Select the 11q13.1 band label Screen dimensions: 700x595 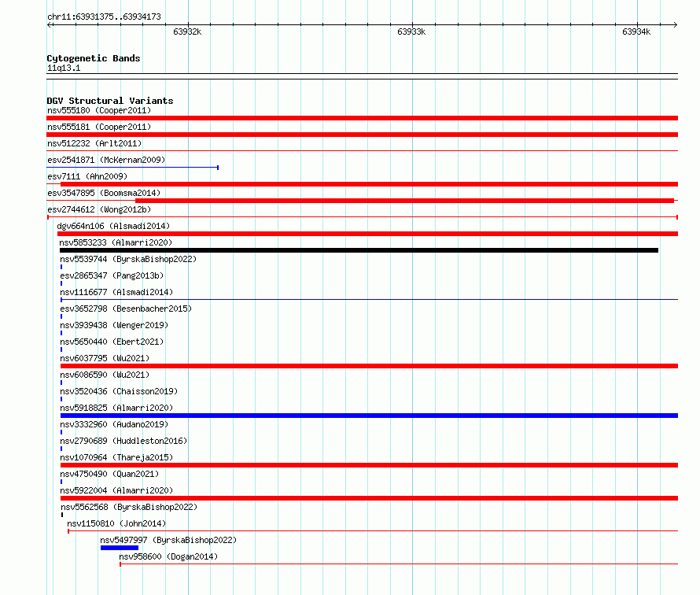coord(64,68)
